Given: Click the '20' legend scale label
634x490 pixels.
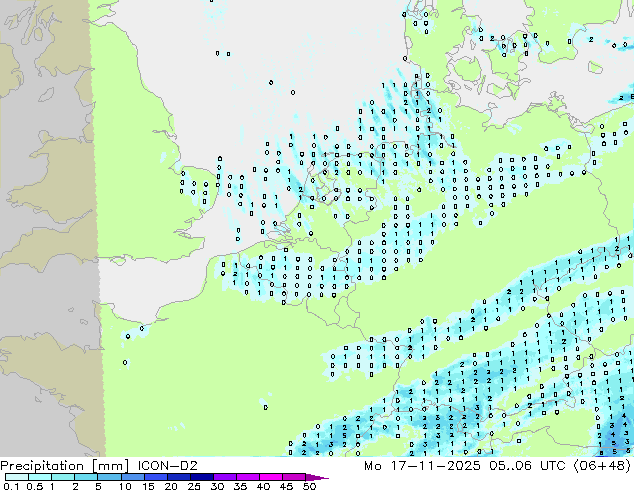Looking at the screenshot, I should pos(171,486).
